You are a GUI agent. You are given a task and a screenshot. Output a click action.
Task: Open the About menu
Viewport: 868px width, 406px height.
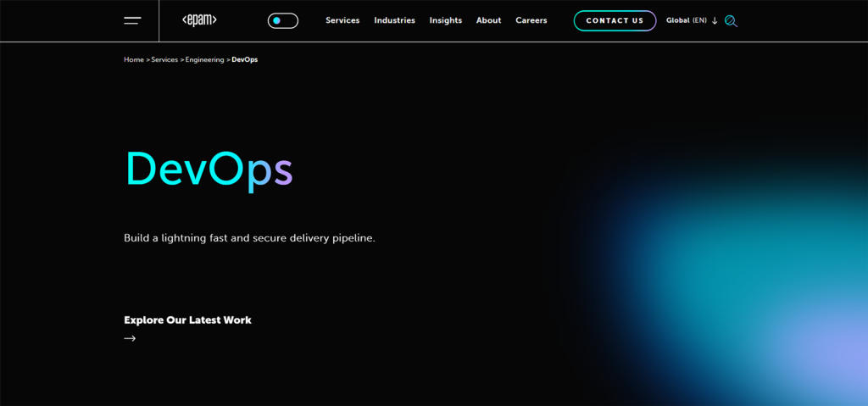[489, 20]
